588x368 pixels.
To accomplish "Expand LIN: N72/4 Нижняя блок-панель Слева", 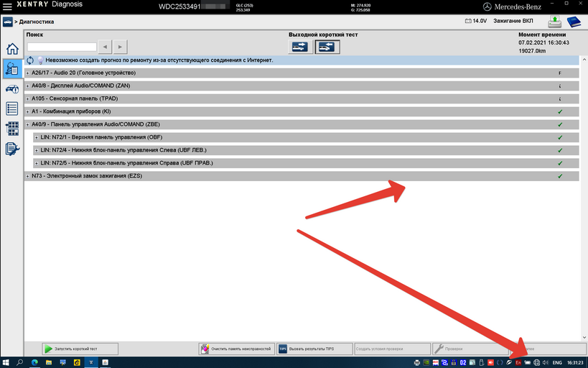I will [37, 150].
